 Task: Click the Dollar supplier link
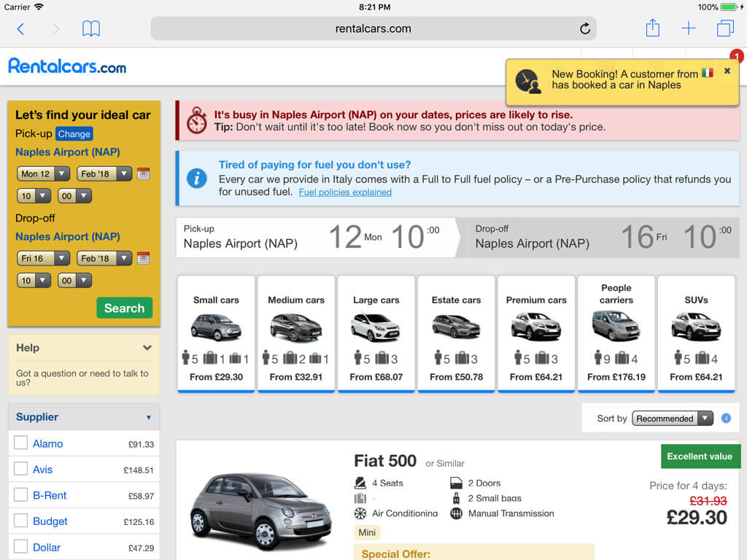[47, 547]
